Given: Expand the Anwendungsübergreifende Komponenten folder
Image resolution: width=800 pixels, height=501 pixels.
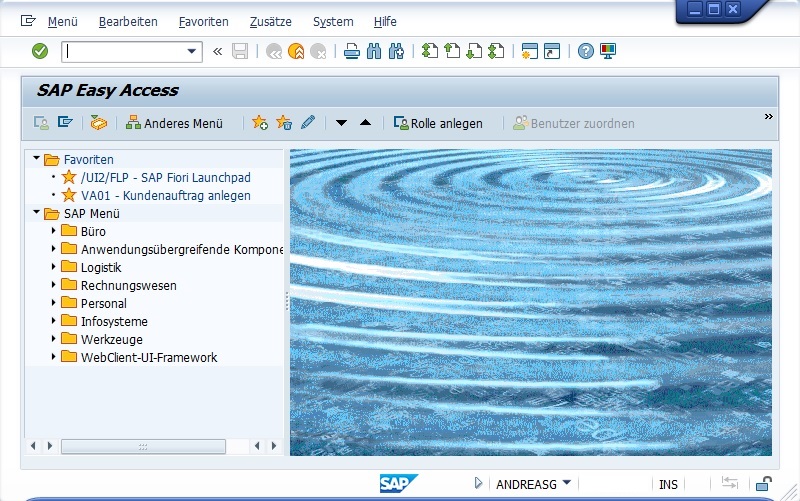Looking at the screenshot, I should [53, 248].
